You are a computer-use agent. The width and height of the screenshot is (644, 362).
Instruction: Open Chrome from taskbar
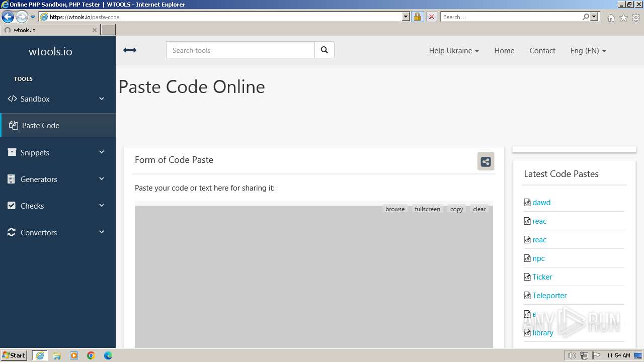(91, 355)
